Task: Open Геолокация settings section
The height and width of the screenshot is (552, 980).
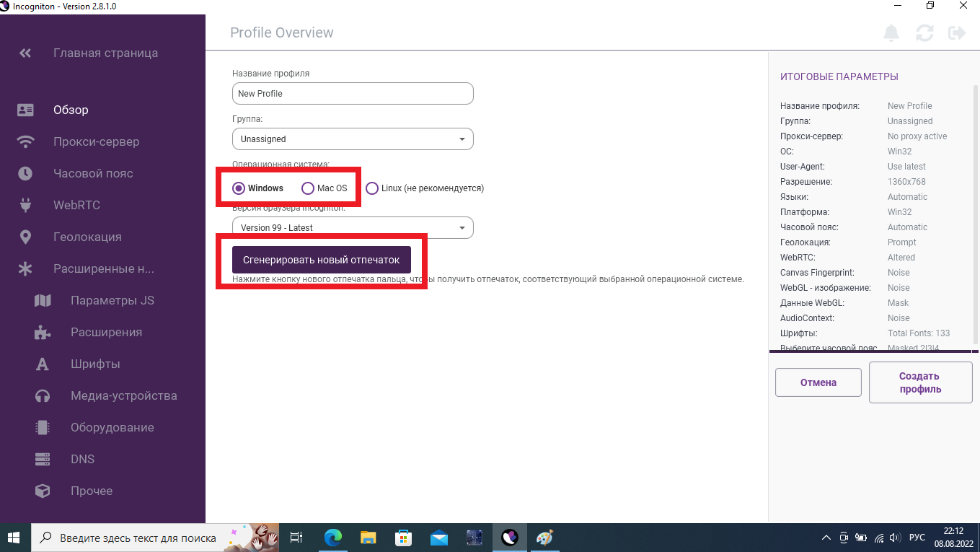Action: (87, 237)
